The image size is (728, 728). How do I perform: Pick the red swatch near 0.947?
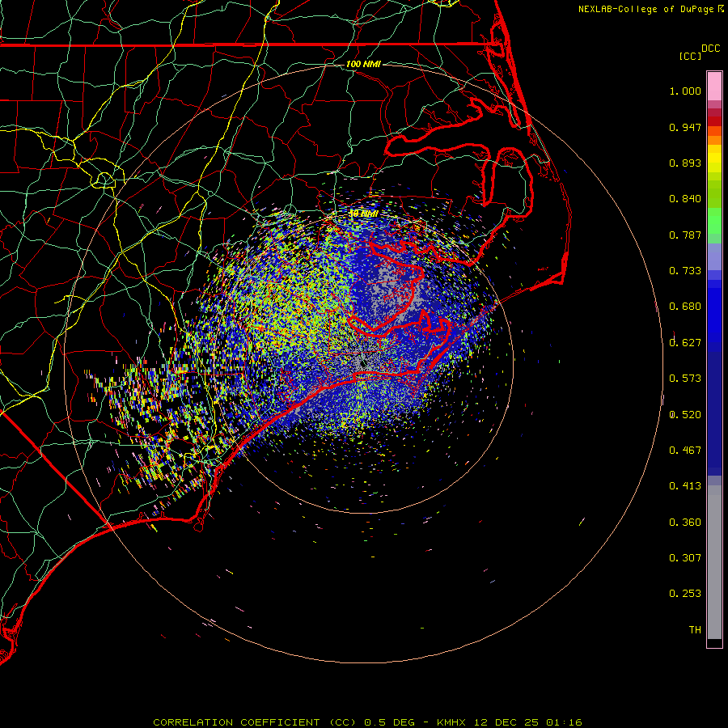[x=714, y=121]
